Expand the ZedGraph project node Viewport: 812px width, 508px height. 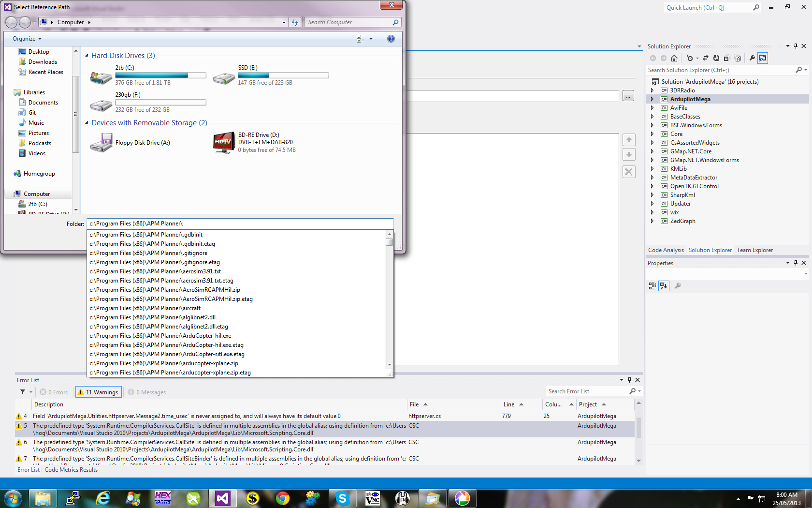652,221
